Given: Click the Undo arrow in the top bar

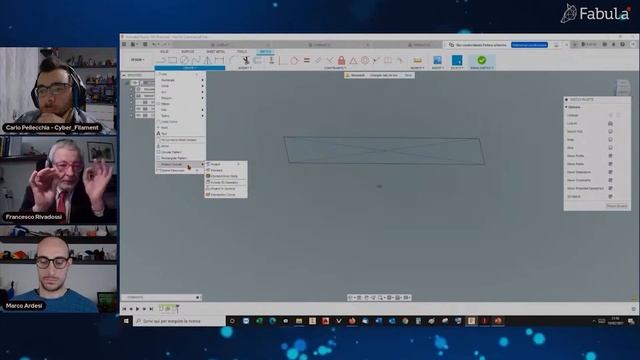Looking at the screenshot, I should tap(154, 44).
